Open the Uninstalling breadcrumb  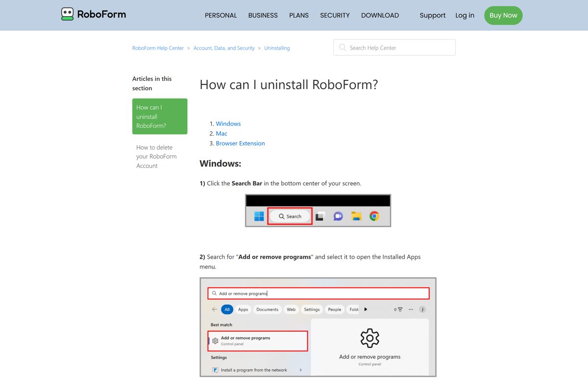click(x=277, y=48)
